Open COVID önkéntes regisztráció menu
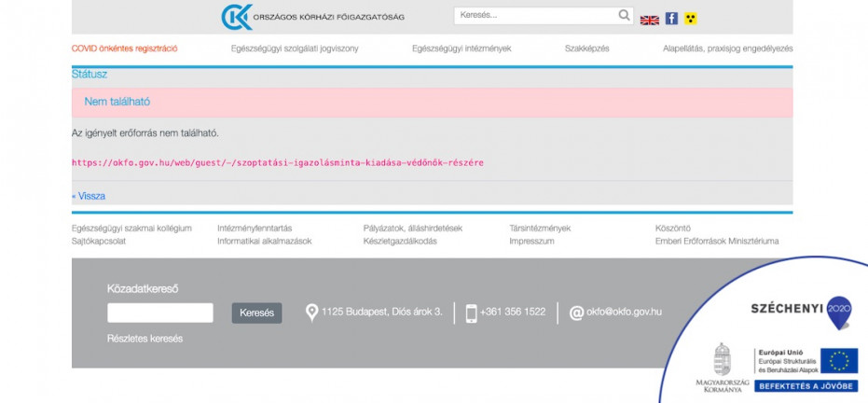868x403 pixels. (125, 49)
